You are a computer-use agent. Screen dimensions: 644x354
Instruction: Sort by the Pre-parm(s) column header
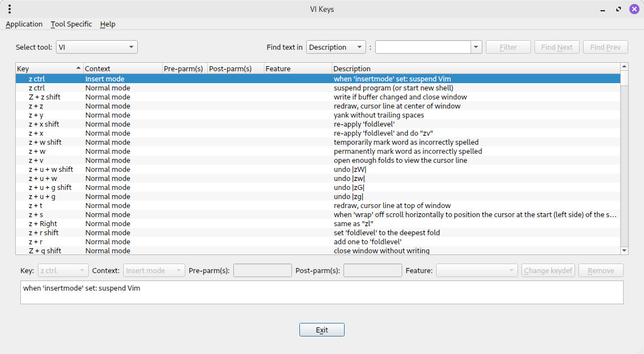(185, 68)
